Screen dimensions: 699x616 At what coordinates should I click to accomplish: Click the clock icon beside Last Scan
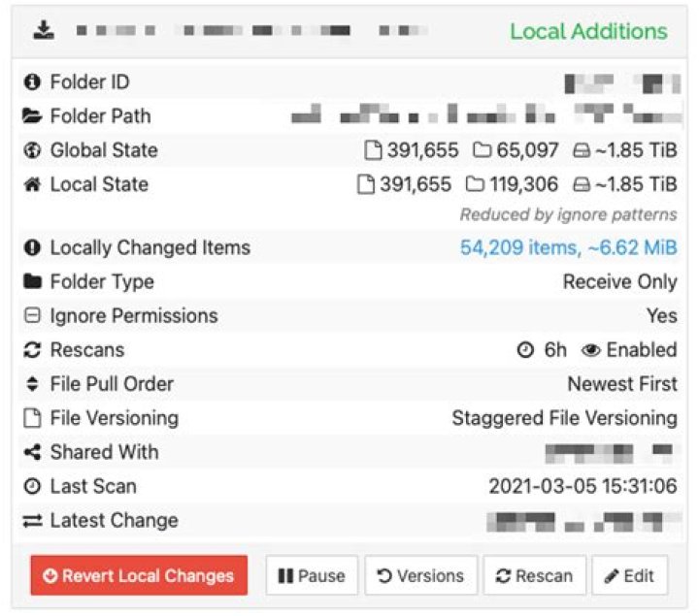point(32,486)
